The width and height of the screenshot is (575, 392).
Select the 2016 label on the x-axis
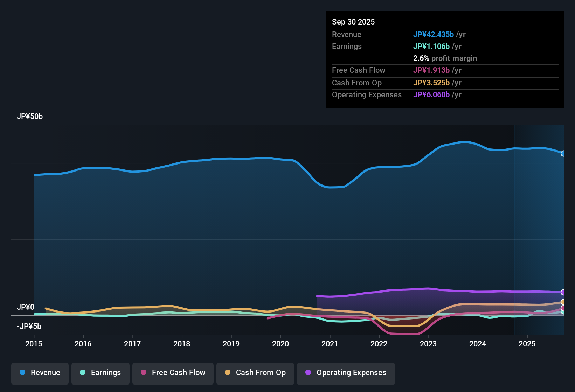point(83,344)
